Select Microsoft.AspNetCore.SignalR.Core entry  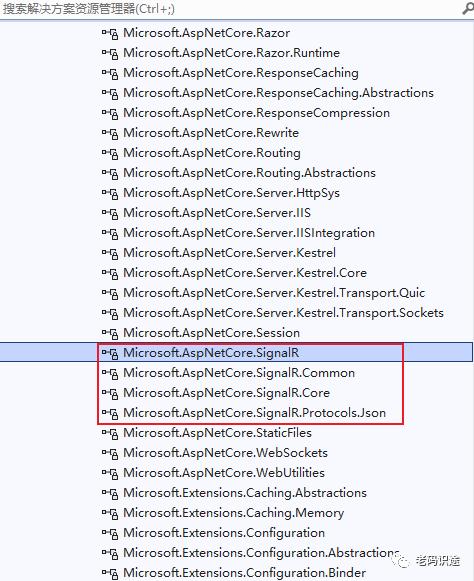(x=226, y=393)
